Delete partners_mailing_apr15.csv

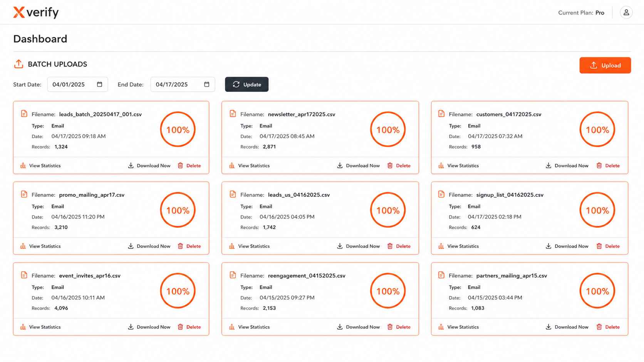[x=608, y=327]
